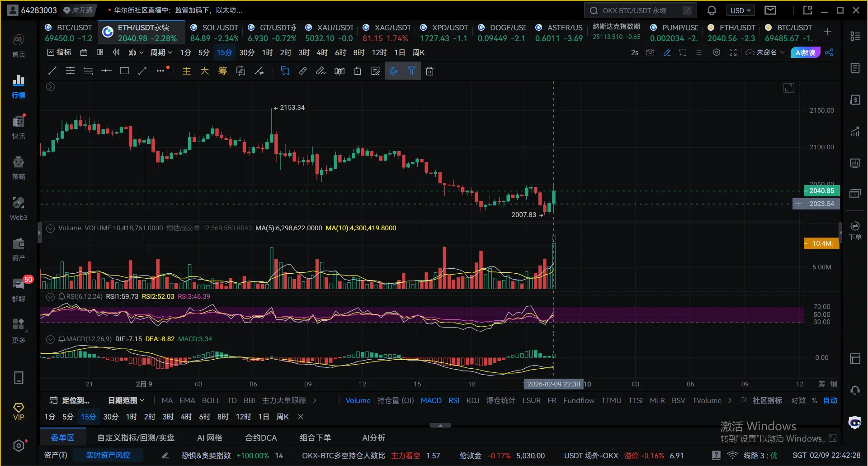
Task: Collapse the MACD indicator pane
Action: click(51, 339)
